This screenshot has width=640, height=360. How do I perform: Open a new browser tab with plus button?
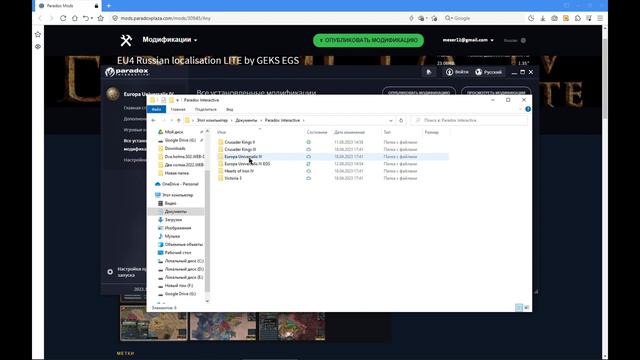tap(109, 6)
